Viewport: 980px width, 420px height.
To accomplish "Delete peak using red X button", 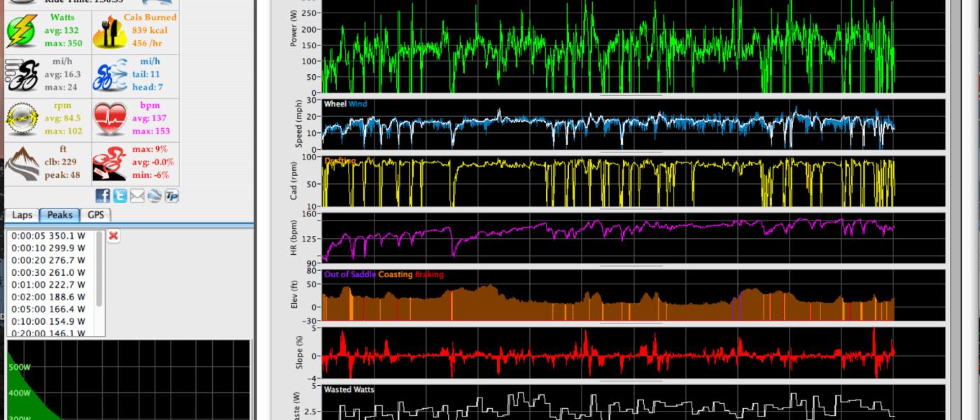I will (113, 236).
